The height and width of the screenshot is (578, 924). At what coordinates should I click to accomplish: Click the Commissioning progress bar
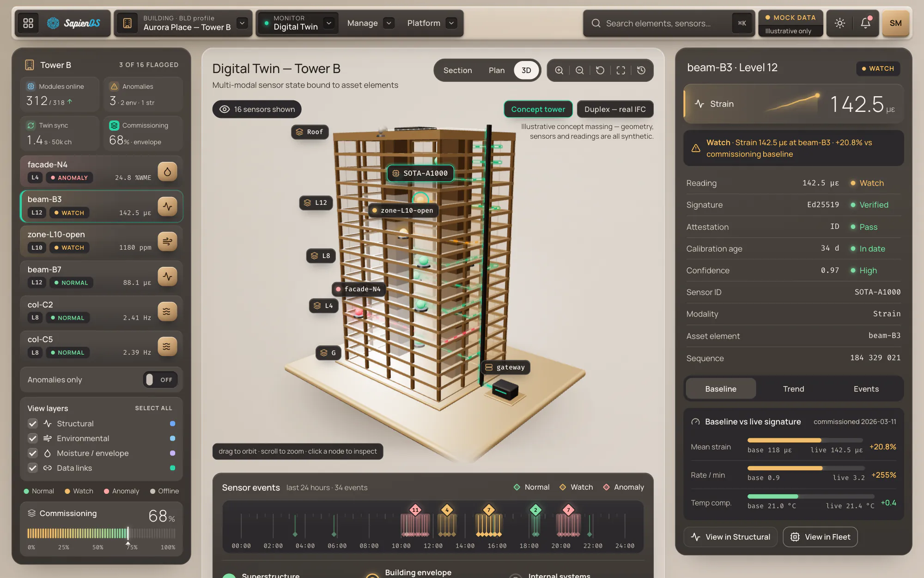[101, 533]
